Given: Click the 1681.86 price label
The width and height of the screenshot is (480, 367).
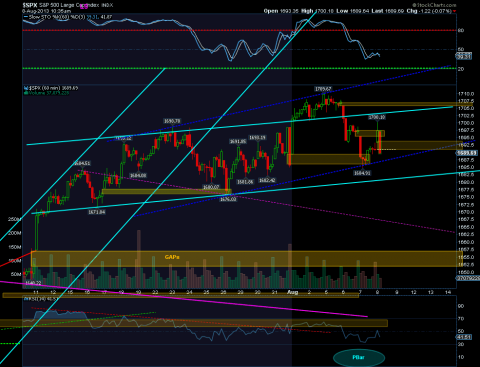Looking at the screenshot, I should coord(245,182).
